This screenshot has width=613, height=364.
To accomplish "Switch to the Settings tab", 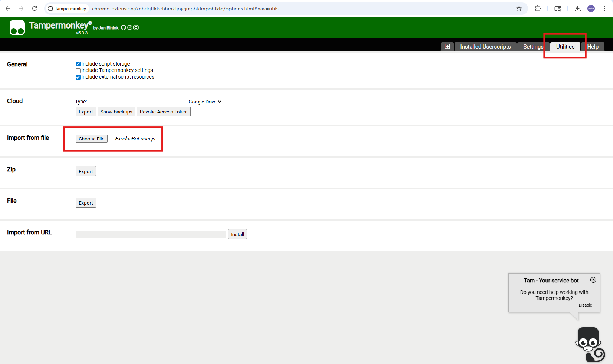I will 533,46.
